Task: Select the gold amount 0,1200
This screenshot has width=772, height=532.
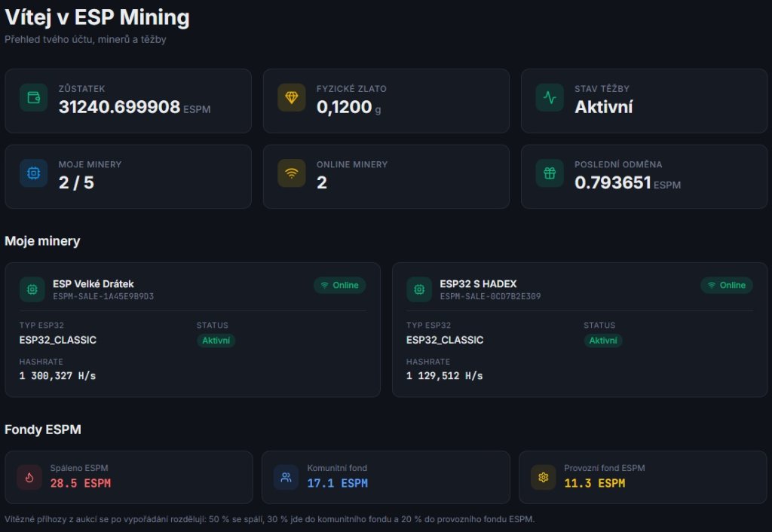Action: tap(344, 107)
